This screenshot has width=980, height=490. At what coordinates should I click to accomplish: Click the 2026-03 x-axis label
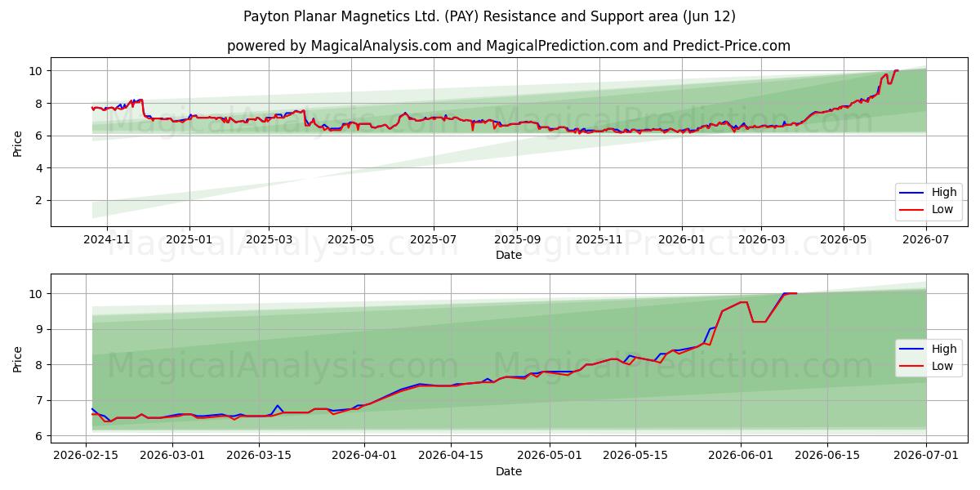click(761, 240)
